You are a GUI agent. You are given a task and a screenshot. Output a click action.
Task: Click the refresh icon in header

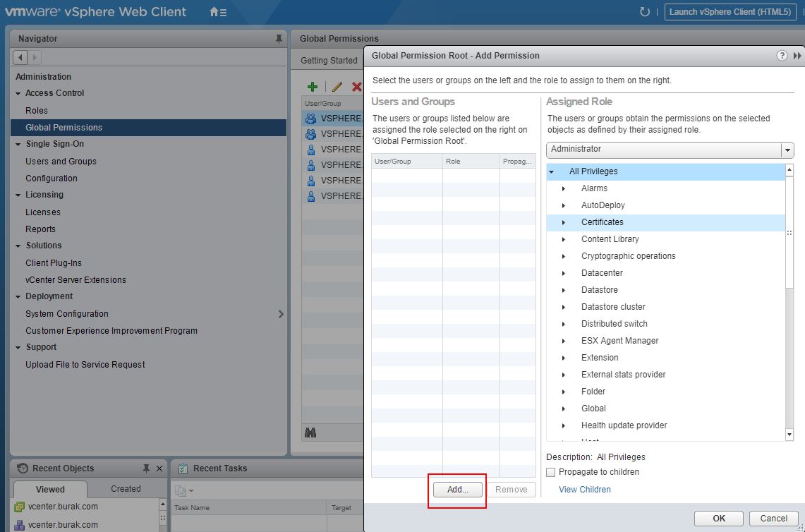click(x=644, y=12)
